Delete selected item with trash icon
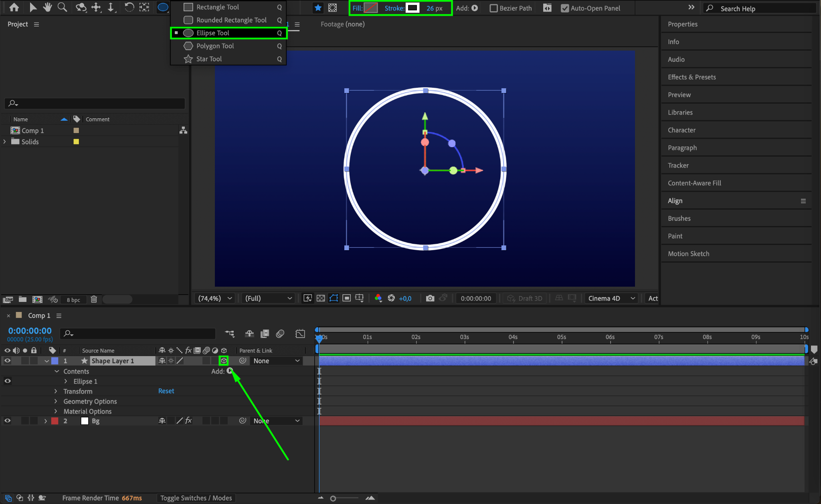The image size is (821, 504). (x=94, y=300)
